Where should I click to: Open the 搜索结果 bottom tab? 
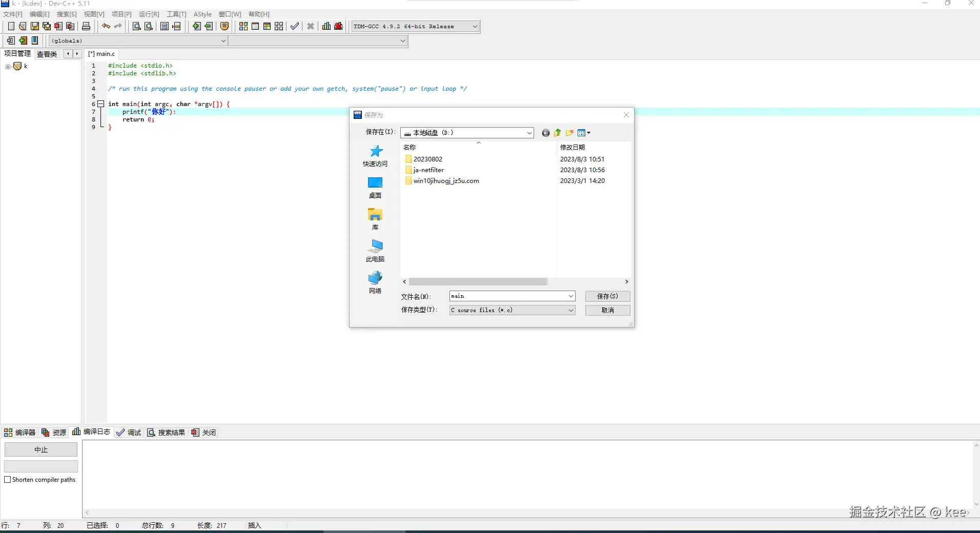click(x=166, y=433)
